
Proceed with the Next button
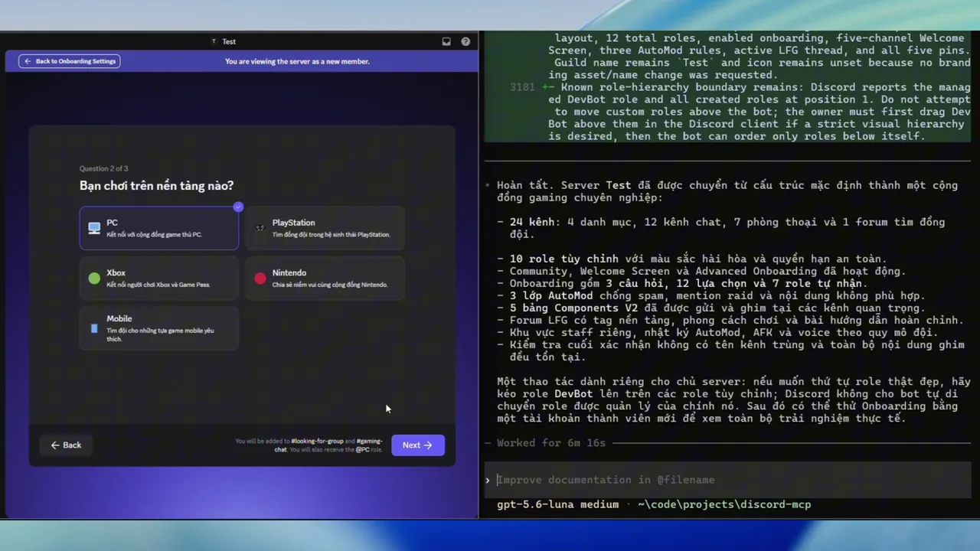click(x=417, y=445)
